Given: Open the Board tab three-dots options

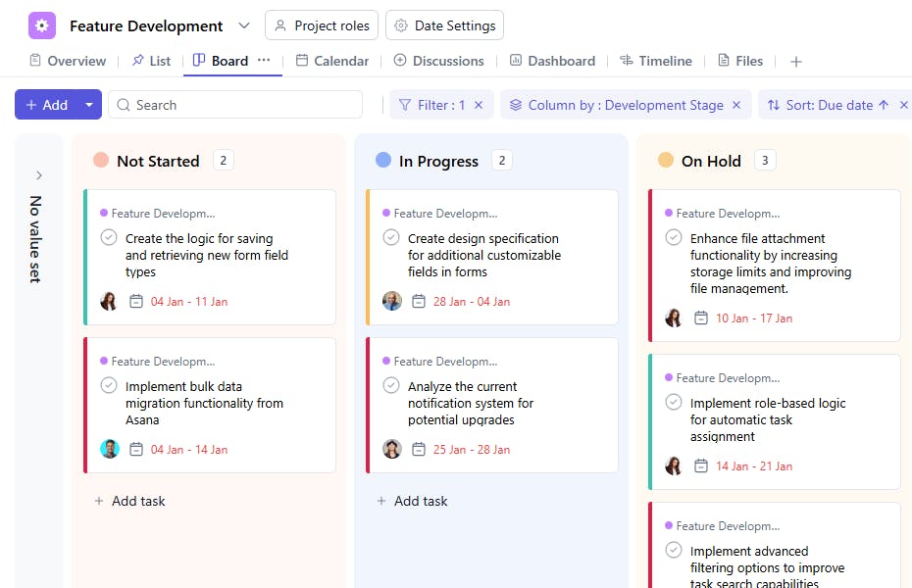Looking at the screenshot, I should [x=264, y=61].
